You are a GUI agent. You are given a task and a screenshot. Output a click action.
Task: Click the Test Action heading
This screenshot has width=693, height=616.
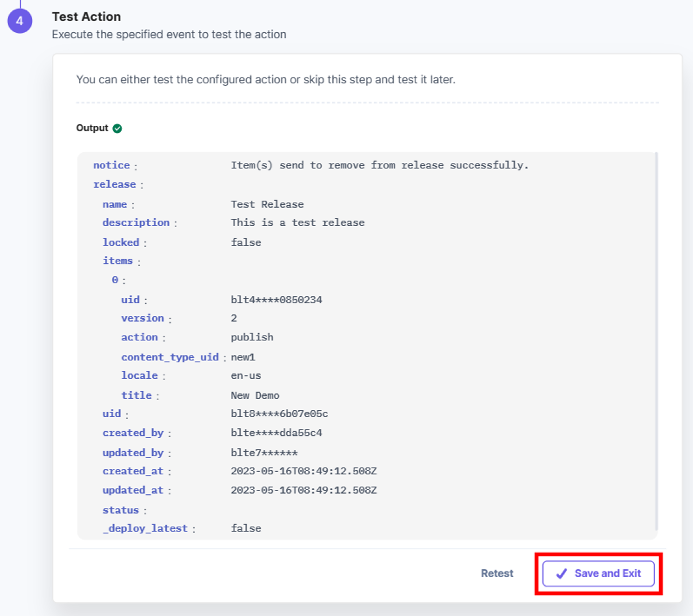pos(86,17)
